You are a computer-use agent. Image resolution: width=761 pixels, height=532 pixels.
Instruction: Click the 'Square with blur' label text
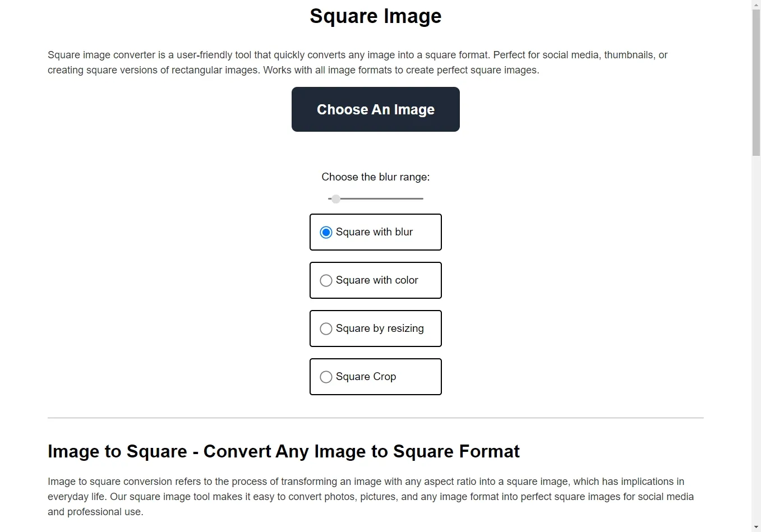pos(374,232)
